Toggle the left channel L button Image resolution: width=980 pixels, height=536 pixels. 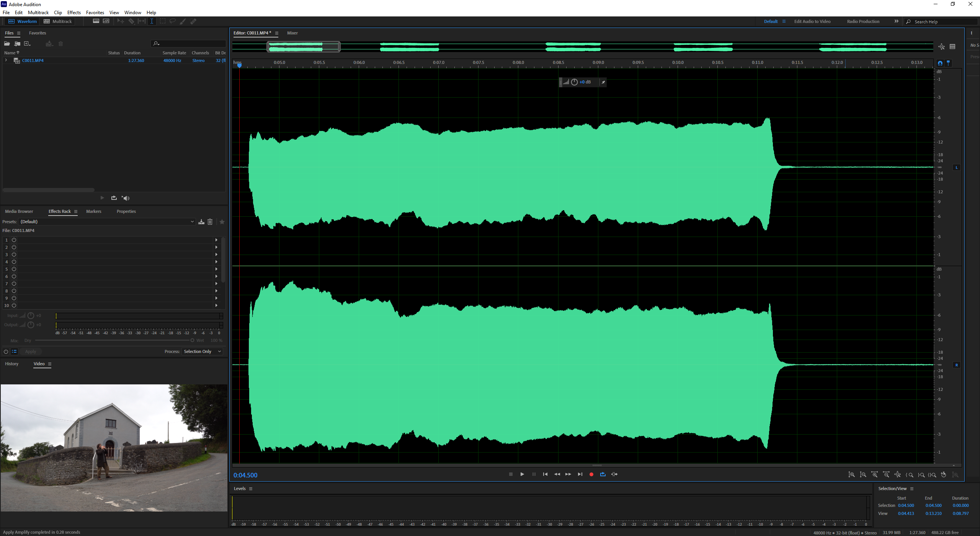tap(956, 168)
